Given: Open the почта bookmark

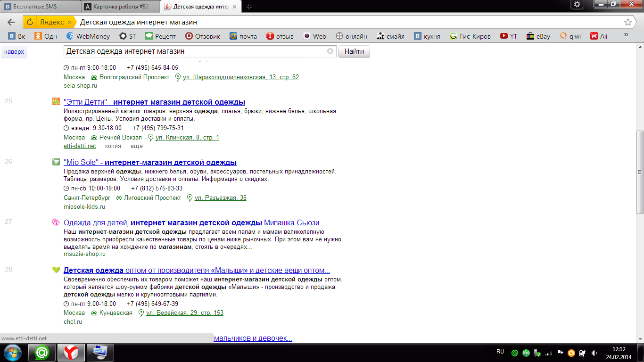Looking at the screenshot, I should (243, 36).
